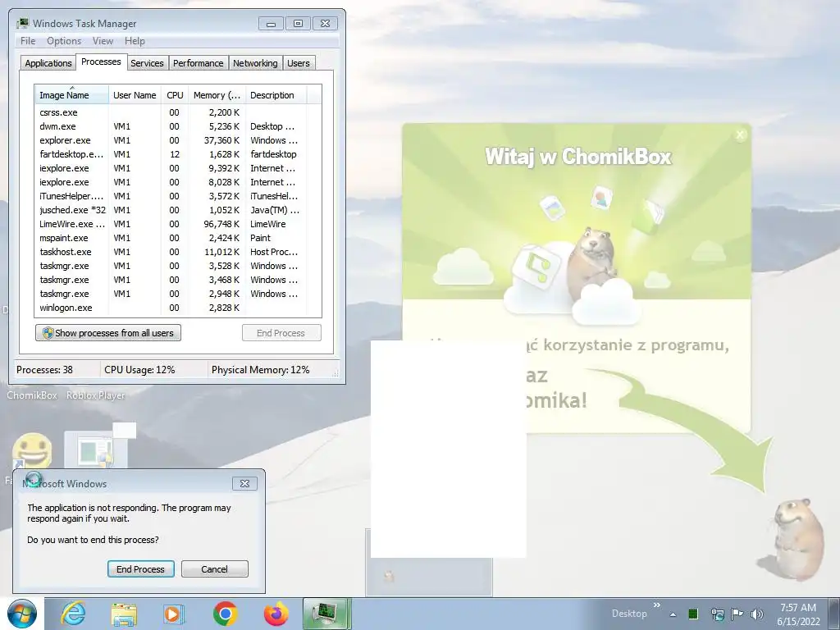
Task: Switch to the Services tab
Action: 148,63
